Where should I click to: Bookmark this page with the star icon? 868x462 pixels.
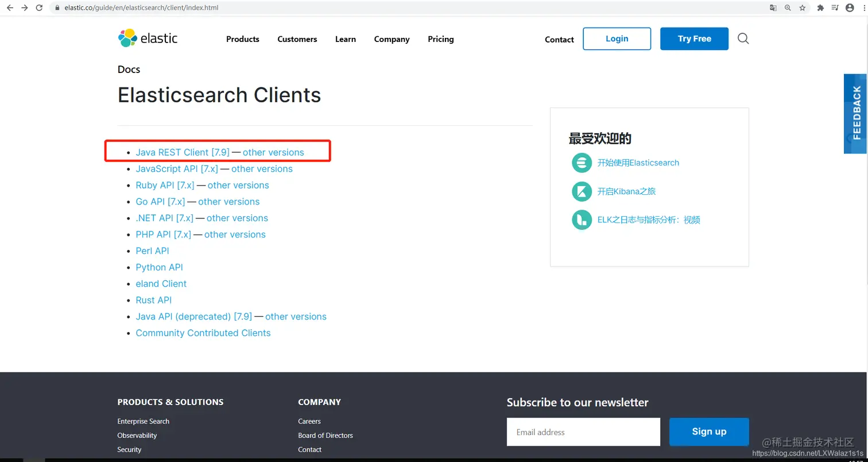click(803, 8)
